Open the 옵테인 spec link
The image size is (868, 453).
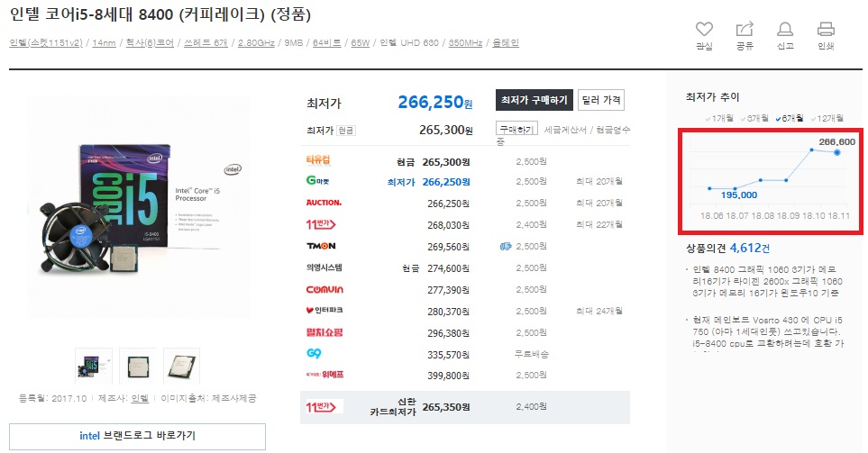(506, 42)
